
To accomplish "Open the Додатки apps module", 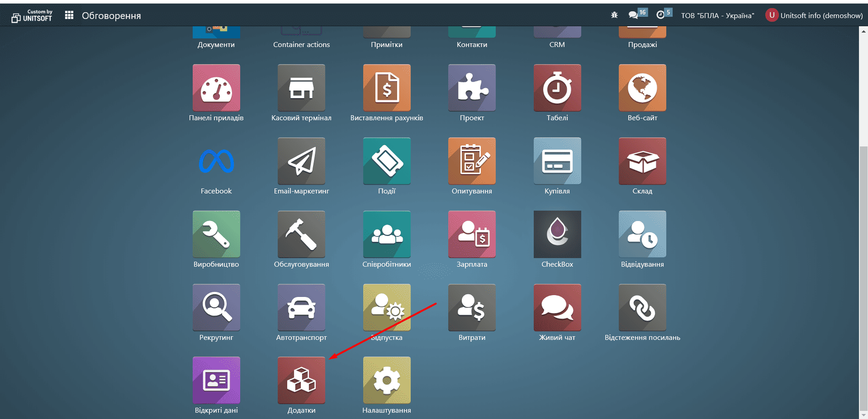I will coord(301,380).
